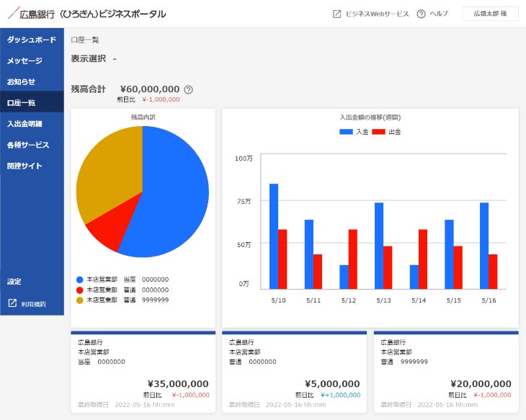Open the 広銀太郎 様 user menu

point(490,14)
